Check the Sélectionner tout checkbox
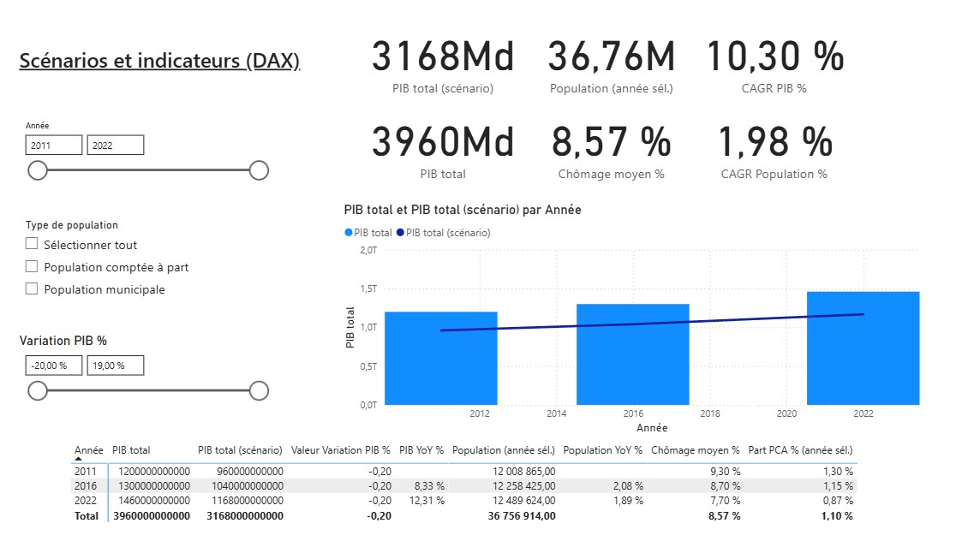Screen dimensions: 980x547 32,244
